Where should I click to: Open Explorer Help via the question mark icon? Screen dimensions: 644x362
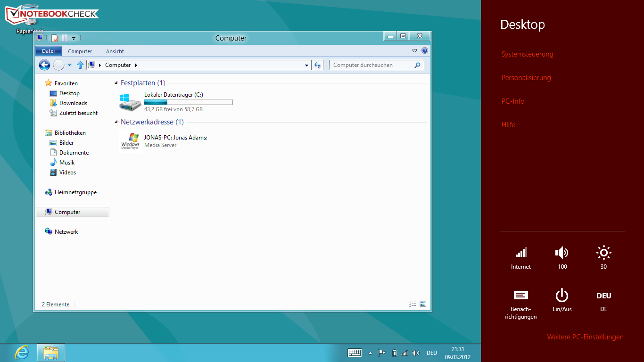(425, 51)
